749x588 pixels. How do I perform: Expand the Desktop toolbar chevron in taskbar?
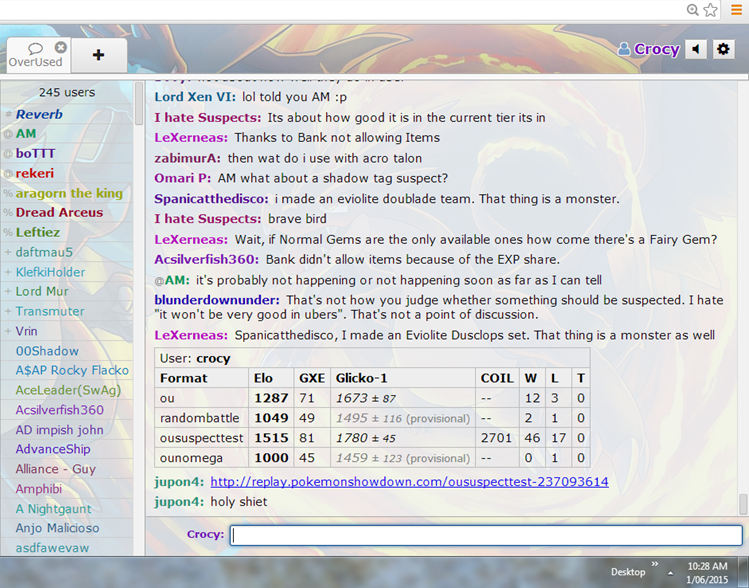[x=655, y=565]
